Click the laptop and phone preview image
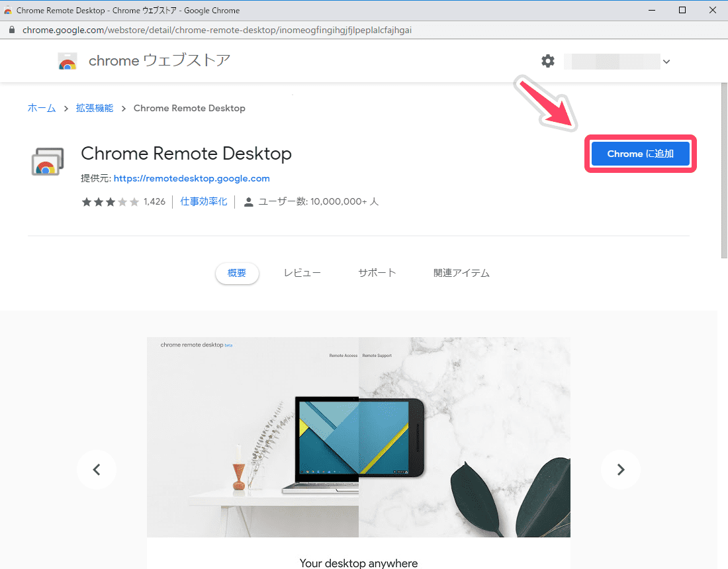This screenshot has height=569, width=728. 359,437
